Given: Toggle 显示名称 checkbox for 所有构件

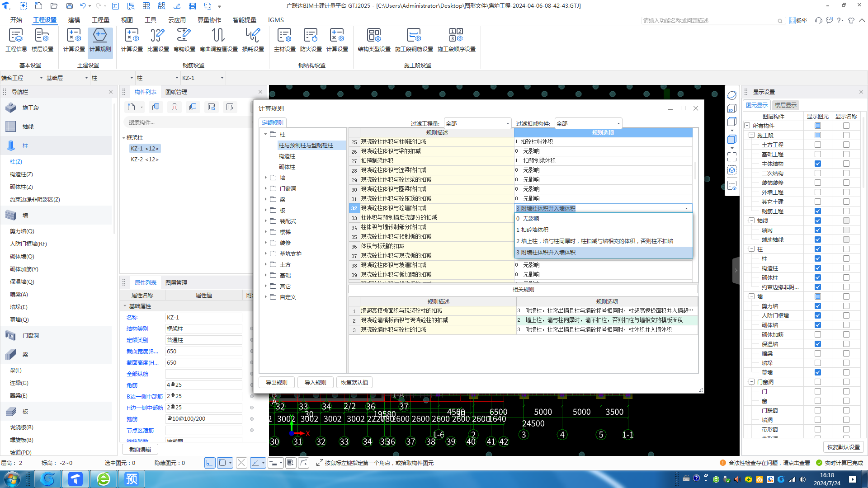Looking at the screenshot, I should [846, 126].
